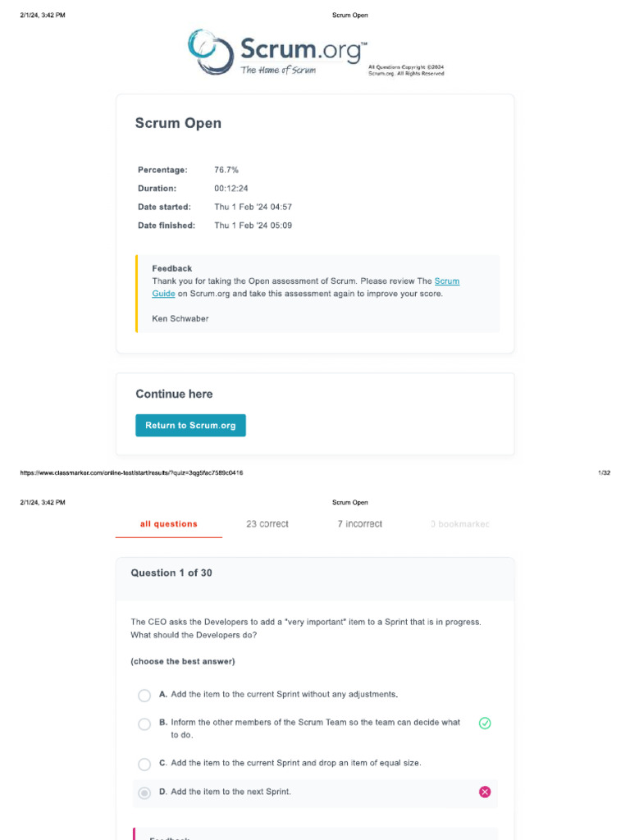Click the Scrum.org swirl logo
This screenshot has width=630, height=840.
pyautogui.click(x=211, y=52)
